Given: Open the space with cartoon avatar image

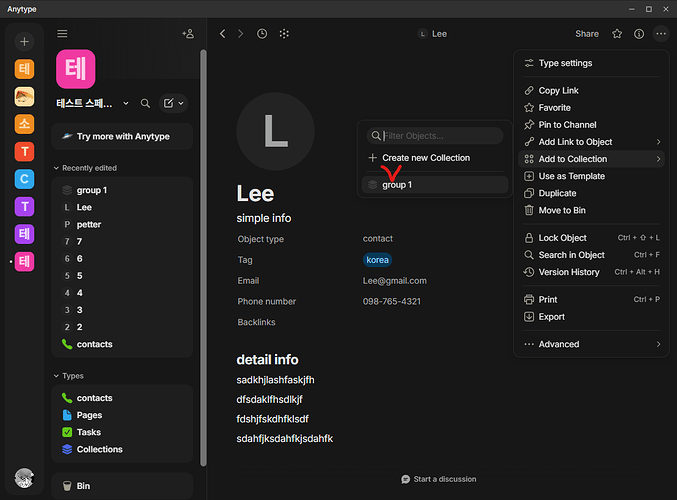Looking at the screenshot, I should click(24, 96).
